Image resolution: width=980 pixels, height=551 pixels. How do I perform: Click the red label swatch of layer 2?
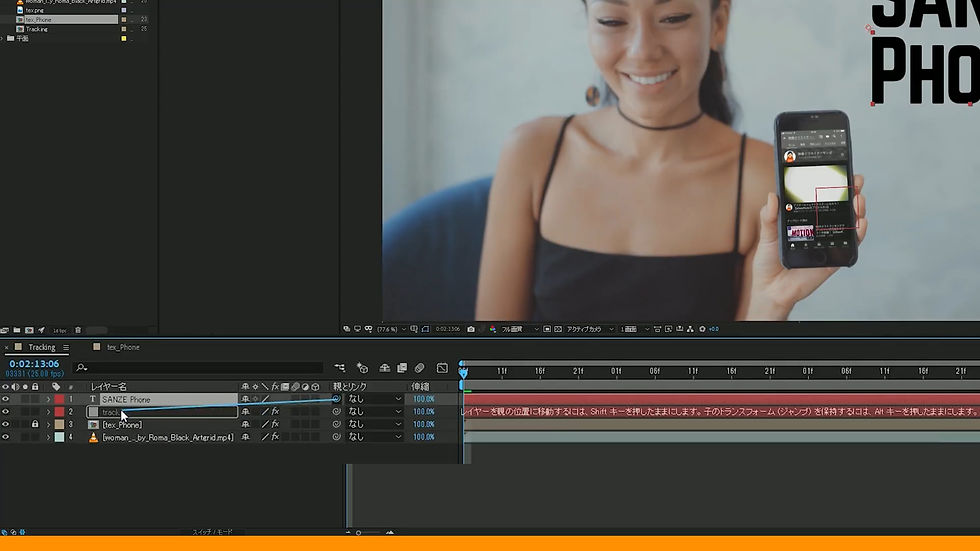[59, 412]
